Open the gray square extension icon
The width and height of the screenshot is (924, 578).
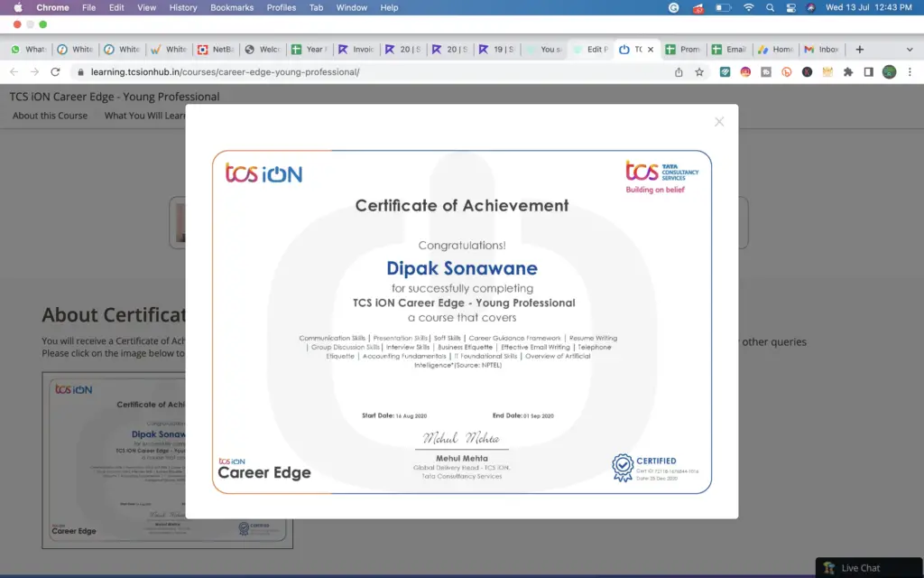coord(766,72)
